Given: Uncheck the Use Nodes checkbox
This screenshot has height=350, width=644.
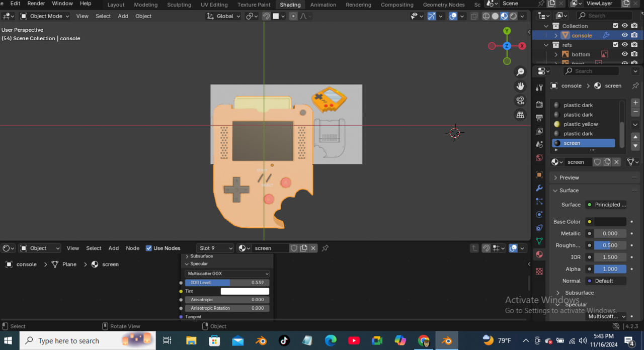Looking at the screenshot, I should point(149,248).
